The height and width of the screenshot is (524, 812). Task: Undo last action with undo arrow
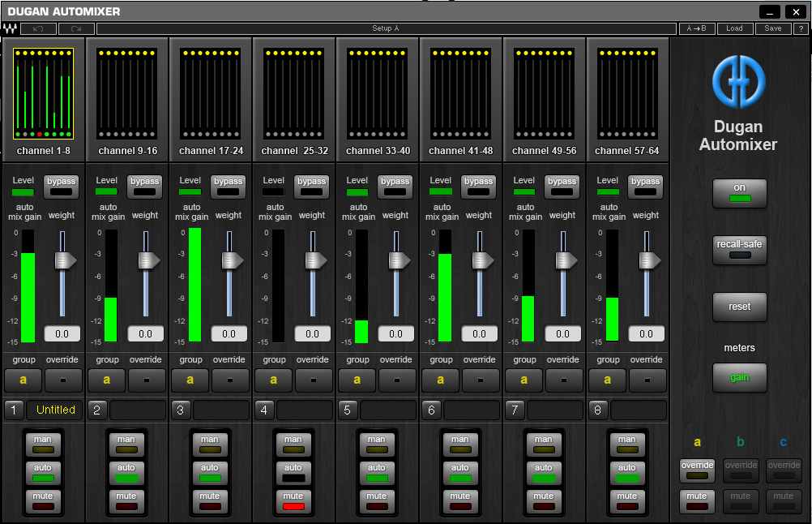(x=38, y=28)
